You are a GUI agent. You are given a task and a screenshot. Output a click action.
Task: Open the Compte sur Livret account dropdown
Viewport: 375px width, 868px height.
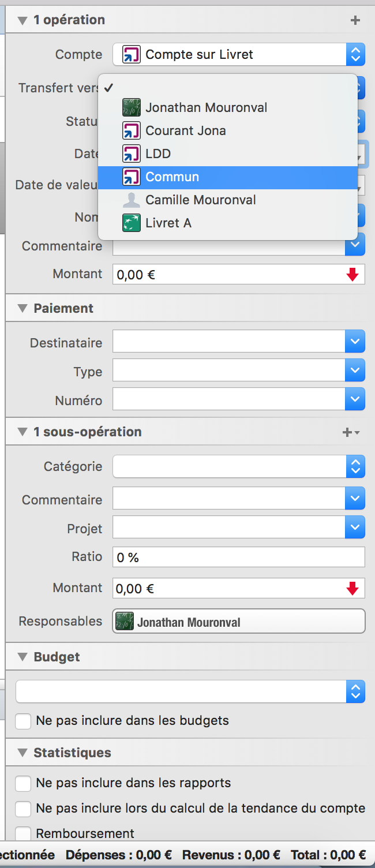(x=239, y=55)
